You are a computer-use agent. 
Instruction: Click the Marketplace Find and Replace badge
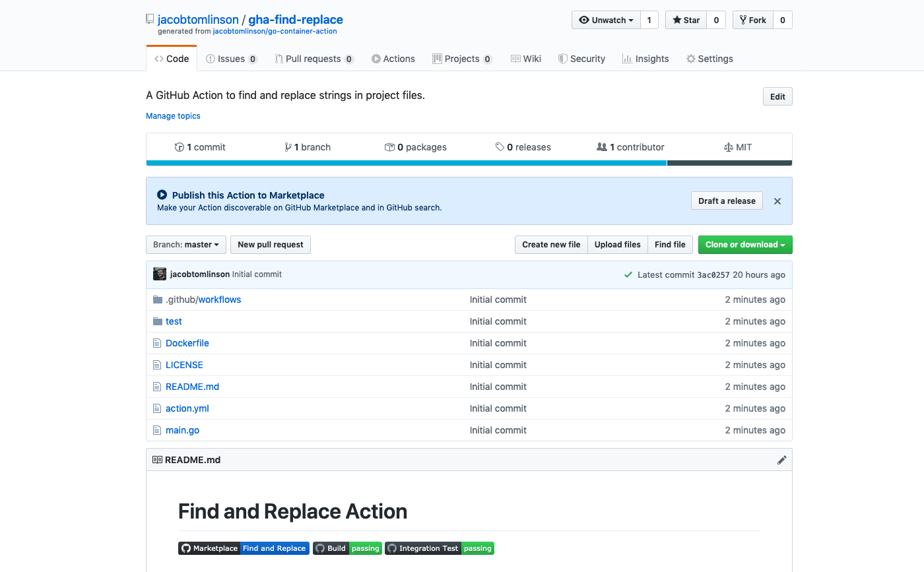243,548
